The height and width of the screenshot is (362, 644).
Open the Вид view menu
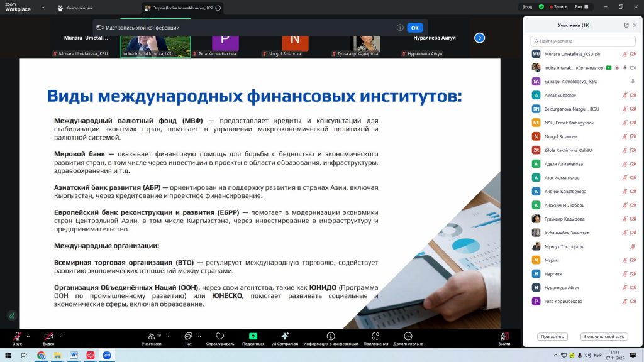click(x=582, y=7)
